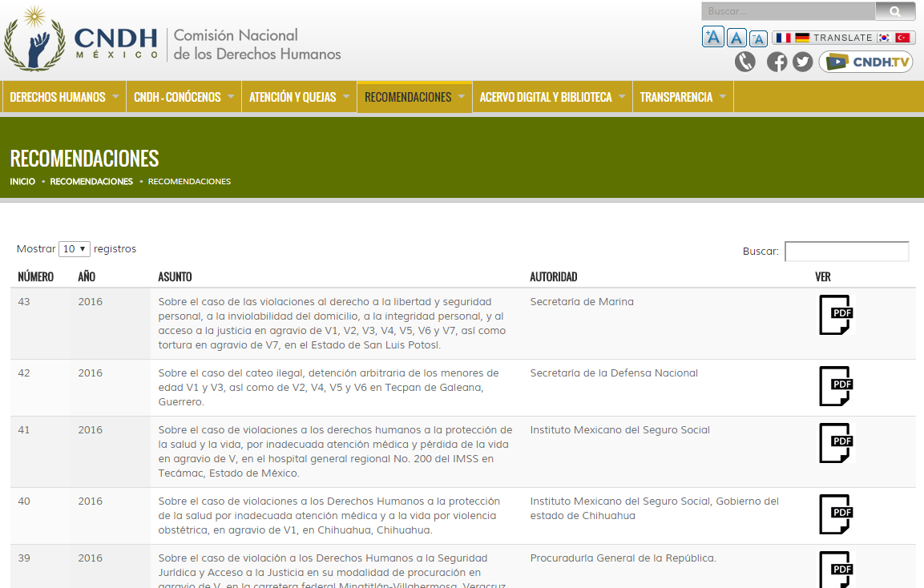Go to Inicio in the breadcrumb

pos(22,182)
